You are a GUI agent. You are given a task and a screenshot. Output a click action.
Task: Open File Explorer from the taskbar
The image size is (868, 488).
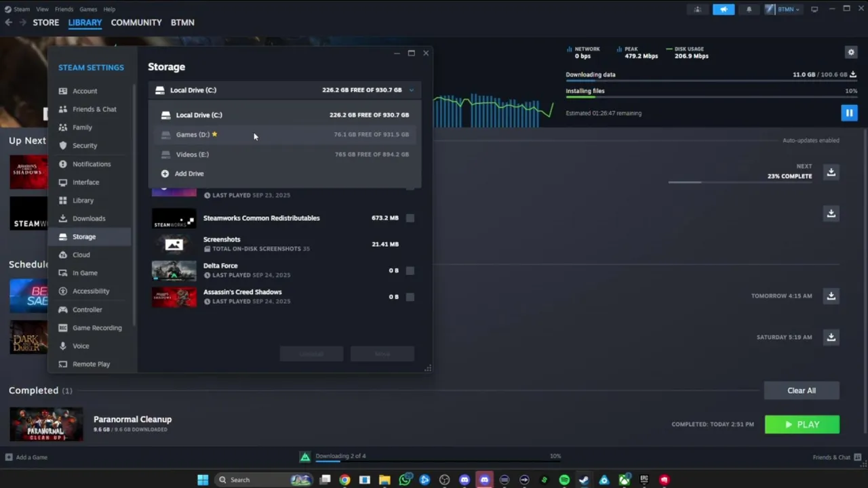click(x=384, y=480)
